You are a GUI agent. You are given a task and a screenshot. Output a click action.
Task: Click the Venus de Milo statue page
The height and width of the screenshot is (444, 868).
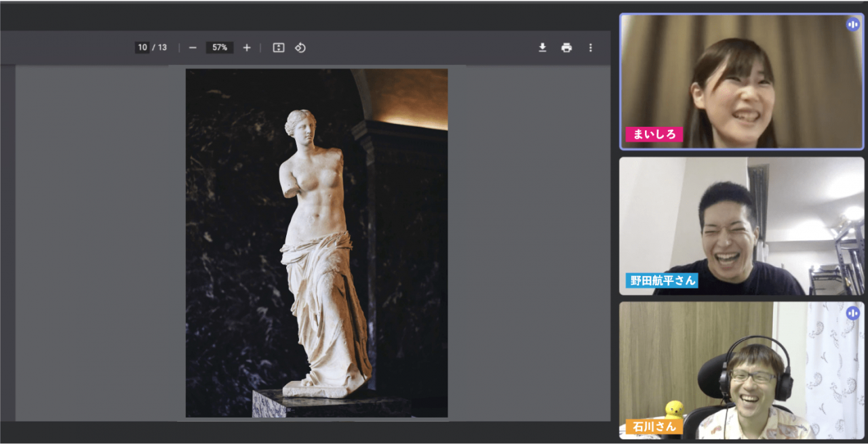click(317, 243)
